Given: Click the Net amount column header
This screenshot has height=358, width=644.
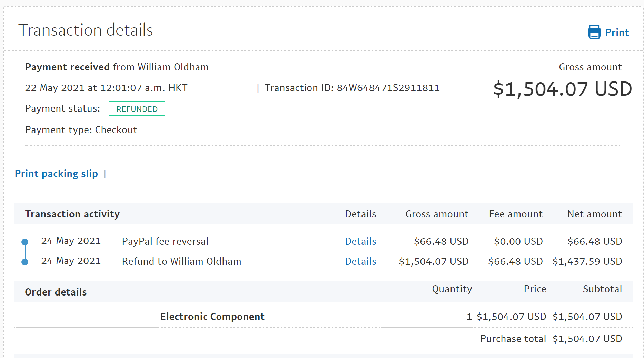Looking at the screenshot, I should pos(594,214).
